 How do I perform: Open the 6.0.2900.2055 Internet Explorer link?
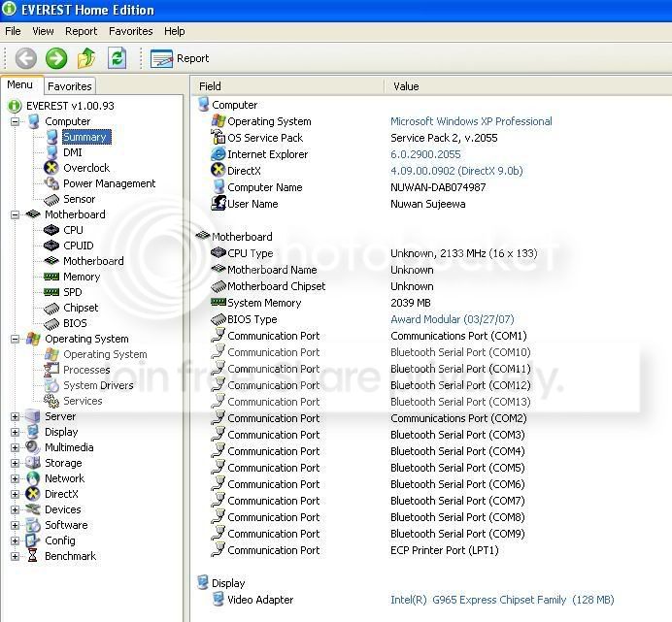(x=425, y=154)
